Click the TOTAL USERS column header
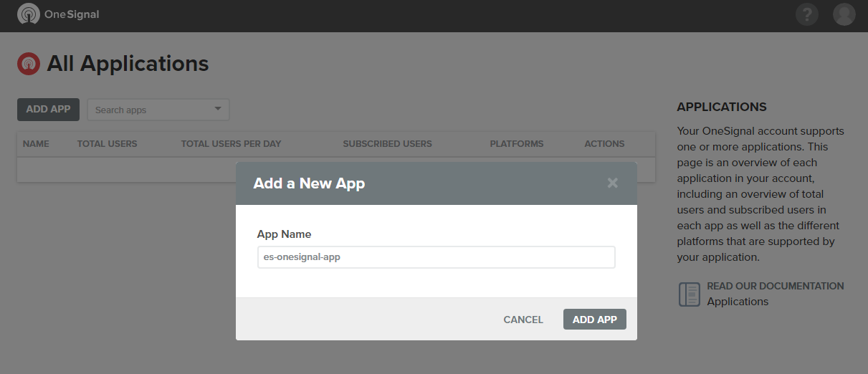This screenshot has width=868, height=374. 107,143
